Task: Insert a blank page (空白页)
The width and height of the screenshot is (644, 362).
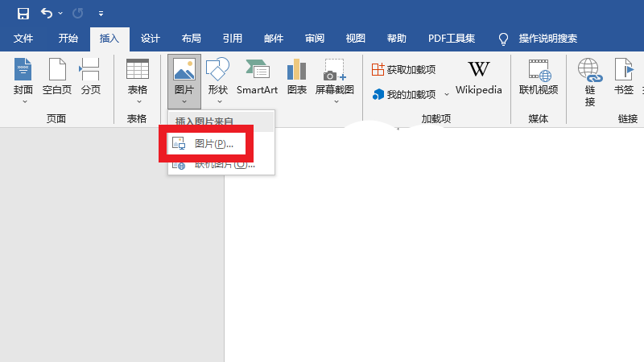Action: (56, 79)
